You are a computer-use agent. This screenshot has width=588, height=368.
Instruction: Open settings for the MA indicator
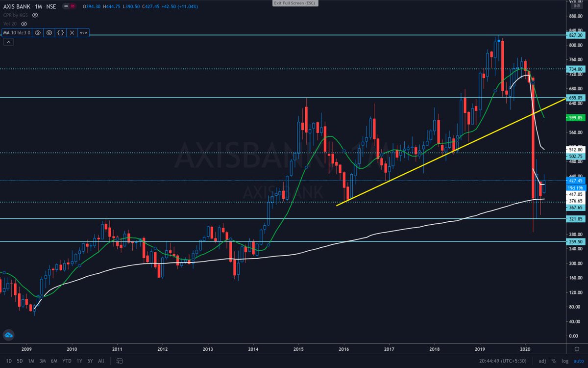tap(49, 32)
